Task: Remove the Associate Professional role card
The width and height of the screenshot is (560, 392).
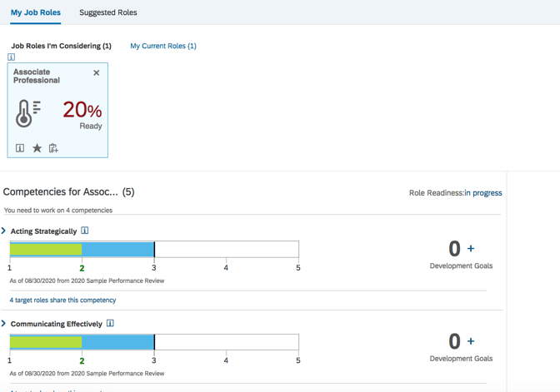Action: pos(97,73)
